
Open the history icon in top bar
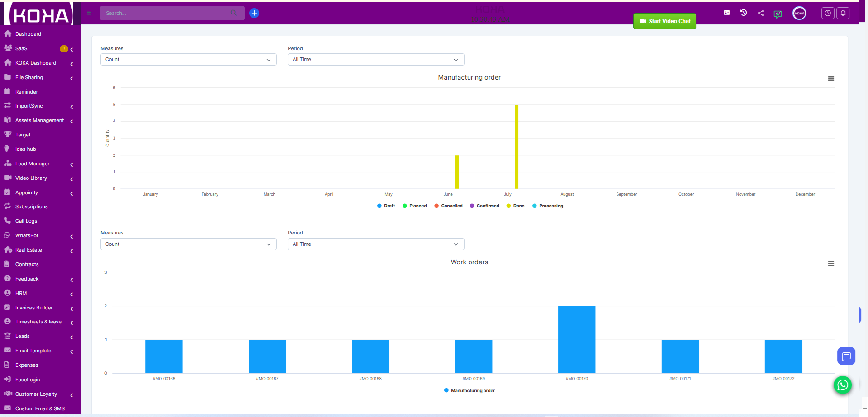744,13
